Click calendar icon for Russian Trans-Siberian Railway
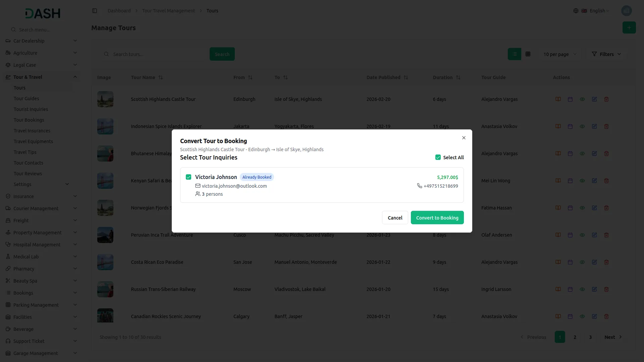 point(570,289)
